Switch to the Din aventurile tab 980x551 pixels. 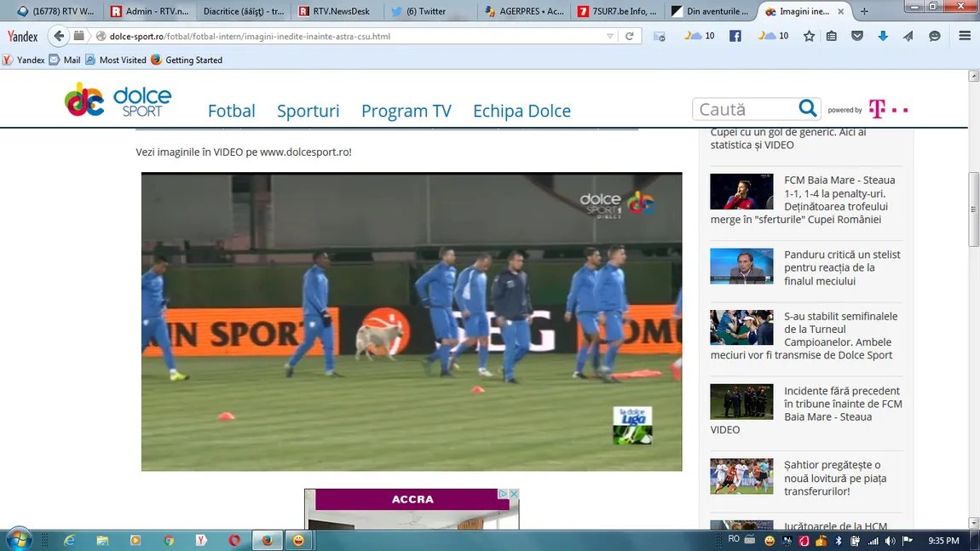(712, 11)
